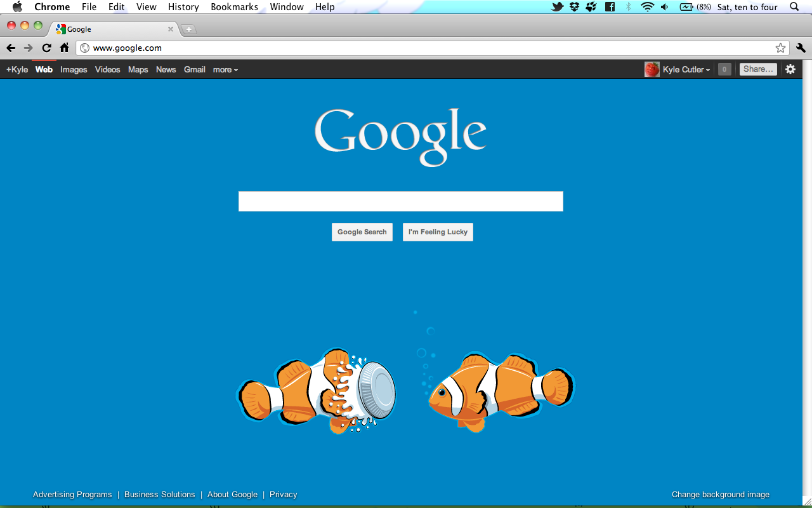The height and width of the screenshot is (508, 812).
Task: Open the Privacy link
Action: tap(283, 495)
